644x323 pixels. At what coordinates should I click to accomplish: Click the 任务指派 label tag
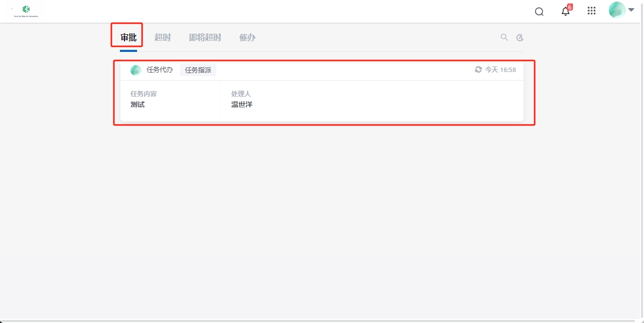click(199, 70)
